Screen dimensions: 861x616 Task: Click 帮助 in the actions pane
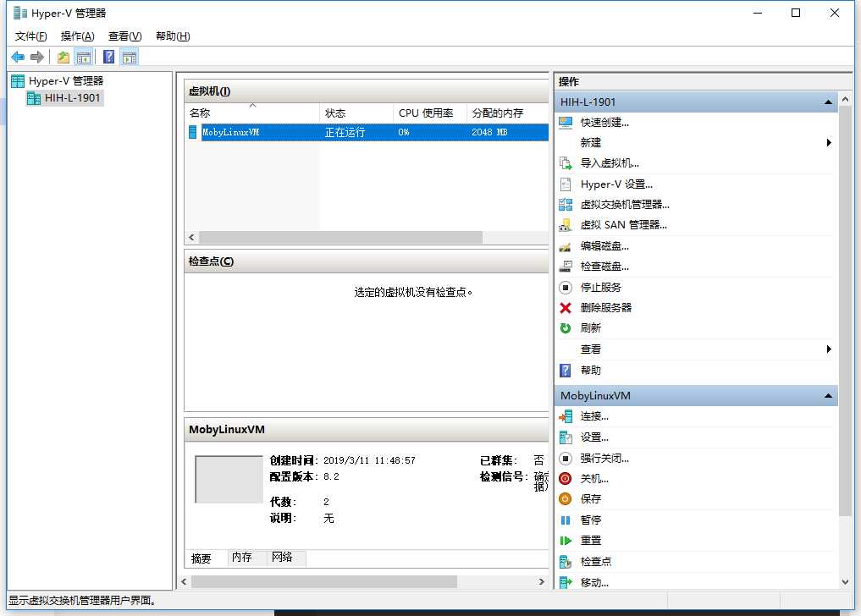590,370
